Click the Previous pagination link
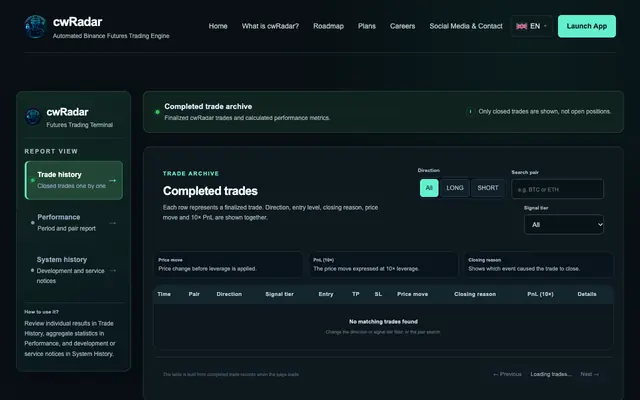 [507, 374]
